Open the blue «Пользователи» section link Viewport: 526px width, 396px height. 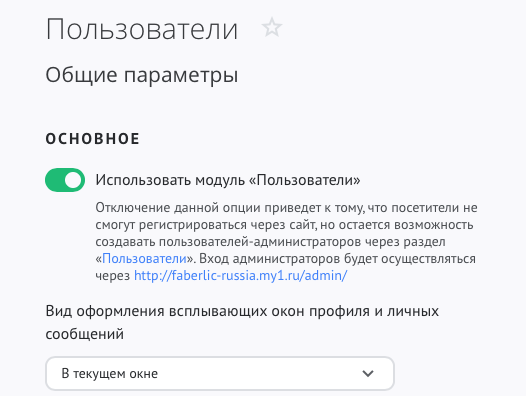click(144, 258)
